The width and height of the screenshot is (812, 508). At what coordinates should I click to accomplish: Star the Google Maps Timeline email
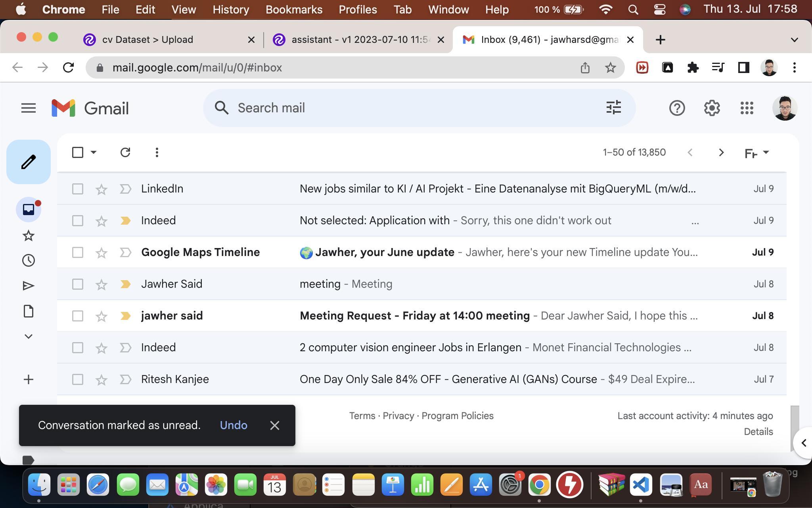101,252
